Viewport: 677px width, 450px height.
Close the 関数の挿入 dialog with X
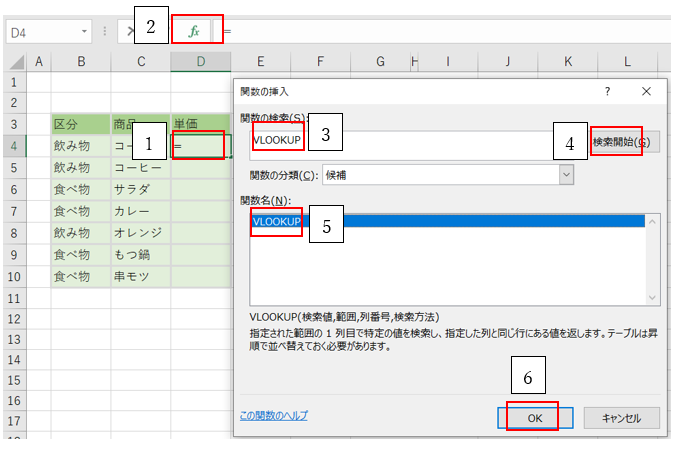coord(646,91)
